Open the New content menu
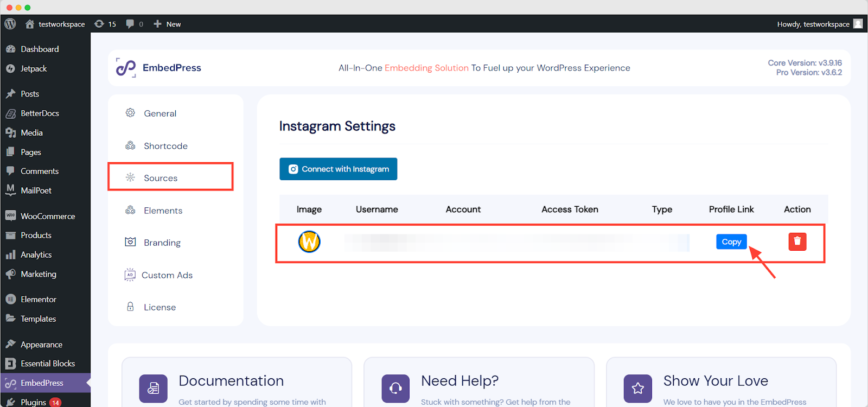 point(167,24)
